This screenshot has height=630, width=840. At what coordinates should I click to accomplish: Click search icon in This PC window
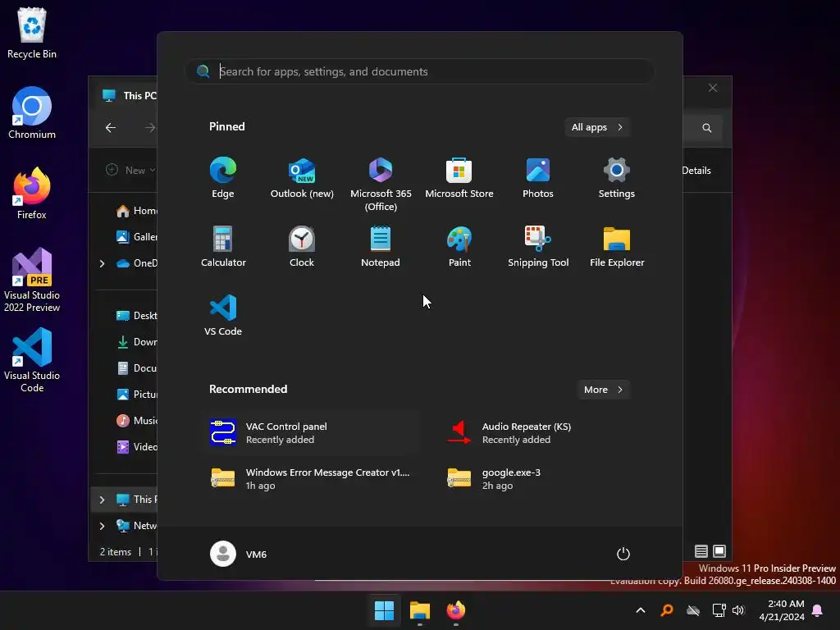pyautogui.click(x=706, y=128)
